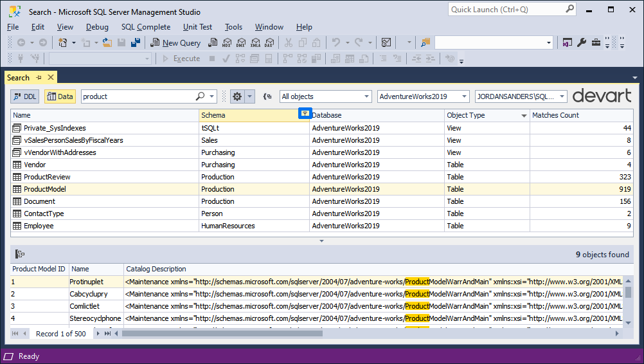
Task: Click the Activity Monitor icon
Action: click(386, 42)
